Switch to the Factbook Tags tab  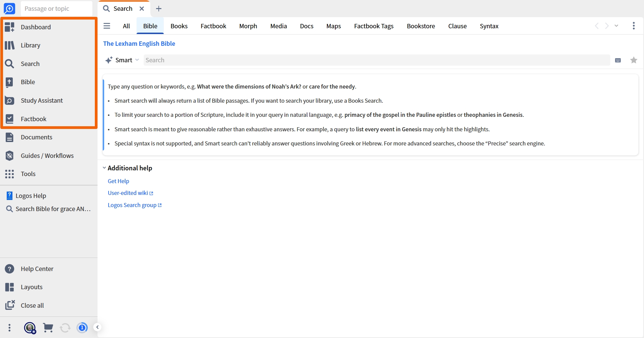[x=374, y=26]
